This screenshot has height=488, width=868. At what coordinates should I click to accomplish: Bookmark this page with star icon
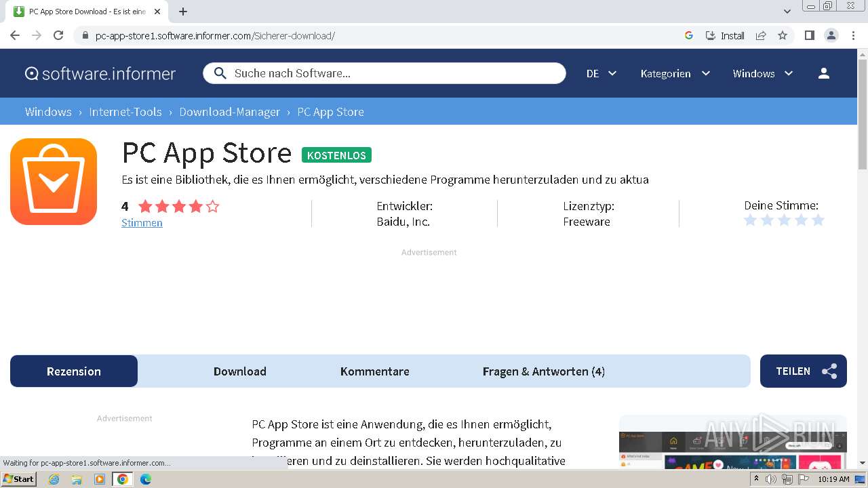[x=783, y=36]
